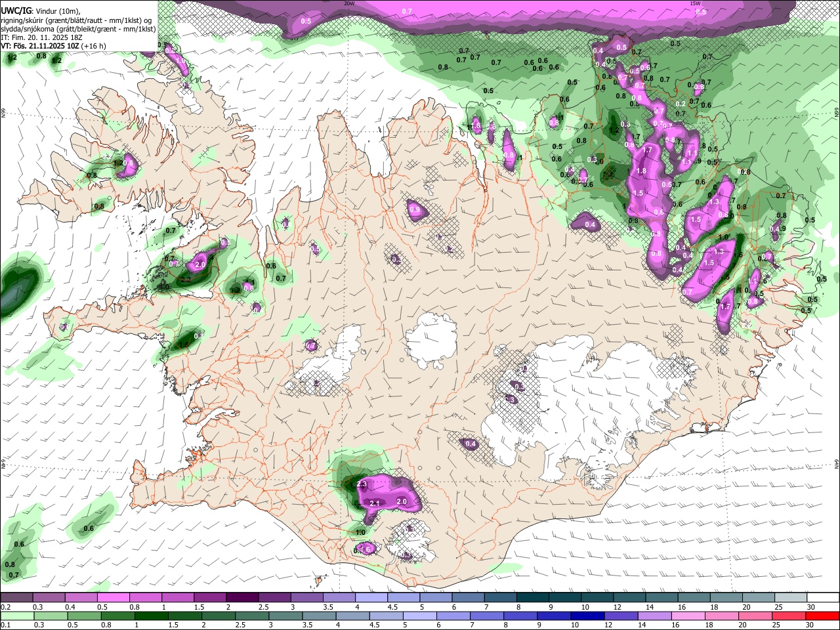Screen dimensions: 840x630
Task: Click the 'VT: Fös. 21.11.2025 10Z' valid time
Action: coord(40,46)
